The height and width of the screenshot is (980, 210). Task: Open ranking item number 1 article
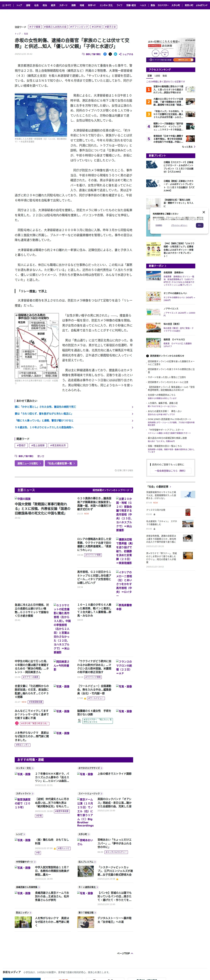click(171, 89)
